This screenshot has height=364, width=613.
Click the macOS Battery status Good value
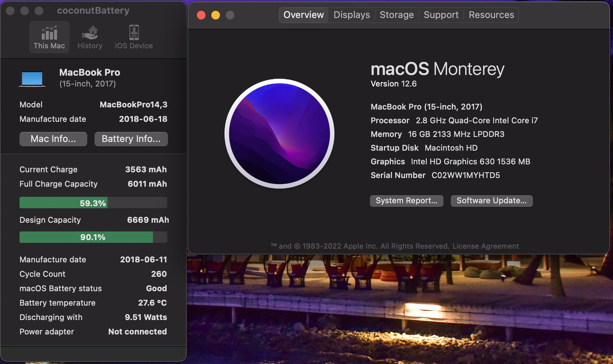click(x=156, y=289)
